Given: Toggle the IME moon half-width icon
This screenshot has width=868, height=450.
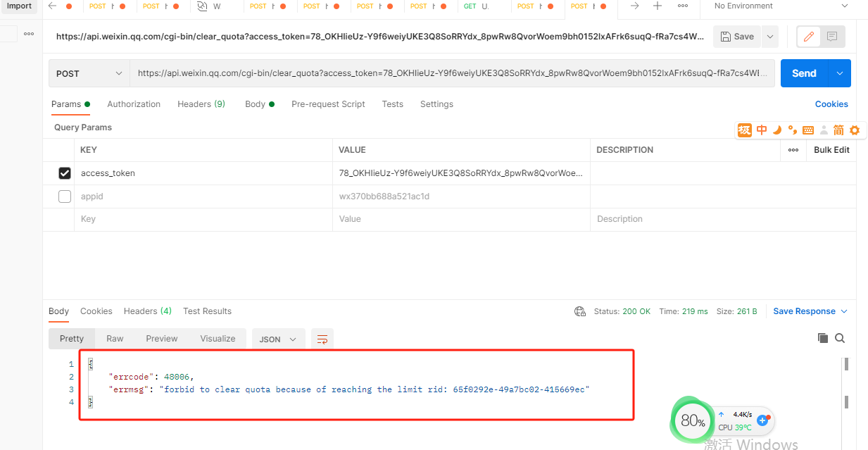Looking at the screenshot, I should click(x=777, y=130).
